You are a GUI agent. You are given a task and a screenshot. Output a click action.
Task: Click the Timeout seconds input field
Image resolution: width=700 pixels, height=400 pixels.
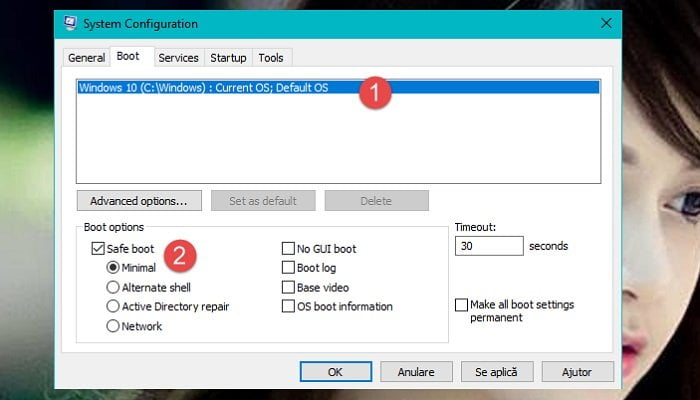click(489, 246)
